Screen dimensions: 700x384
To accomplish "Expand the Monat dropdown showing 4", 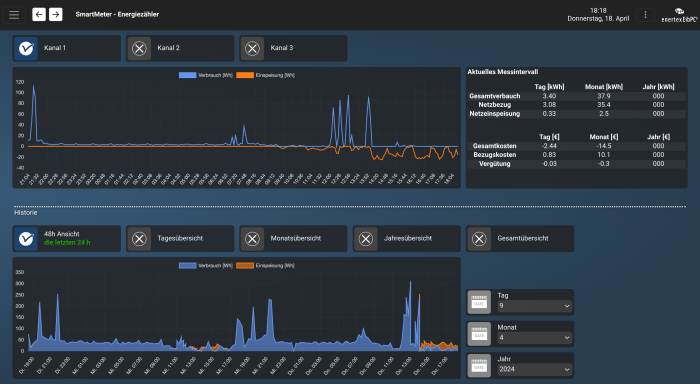I will [534, 338].
